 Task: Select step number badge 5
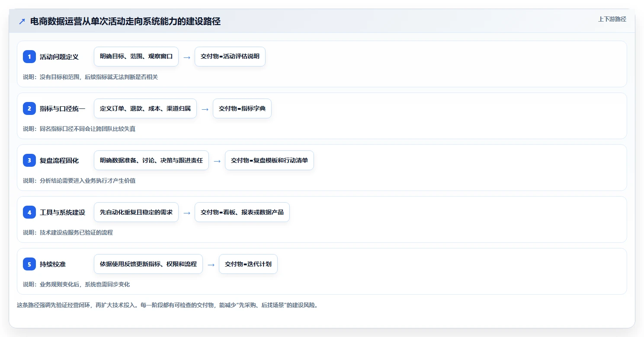coord(29,264)
